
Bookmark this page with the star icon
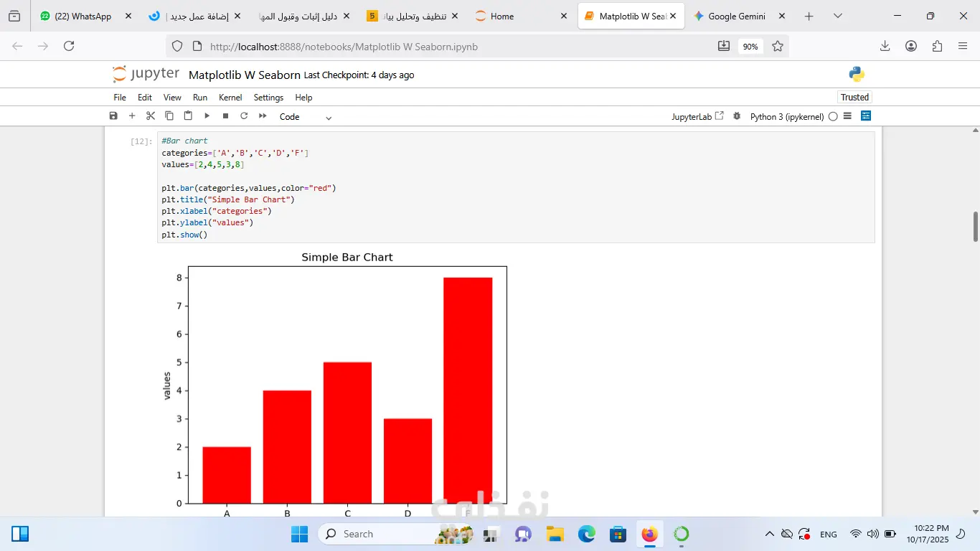[x=778, y=47]
